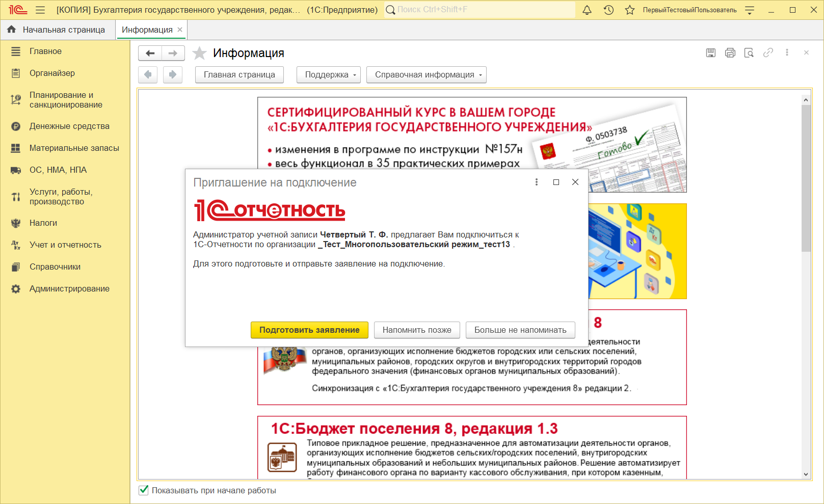Open dialog three-dot options menu
Image resolution: width=824 pixels, height=504 pixels.
(x=537, y=182)
